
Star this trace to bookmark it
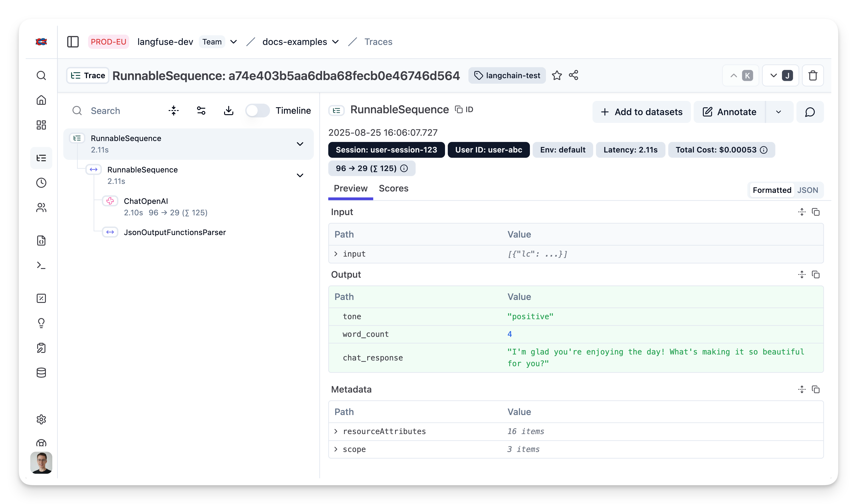coord(557,75)
